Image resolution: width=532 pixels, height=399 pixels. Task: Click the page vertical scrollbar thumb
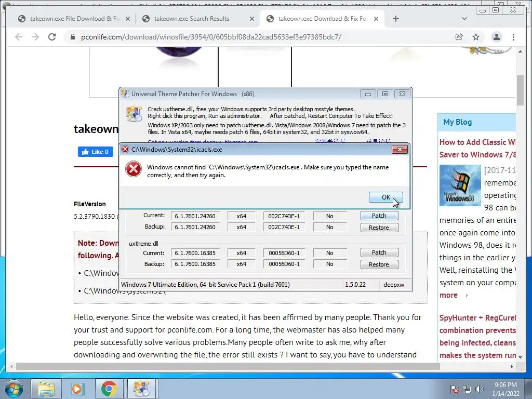520,90
